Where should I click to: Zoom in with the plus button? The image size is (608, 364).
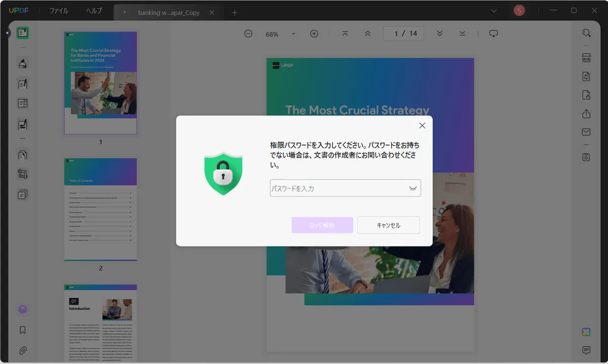tap(314, 33)
